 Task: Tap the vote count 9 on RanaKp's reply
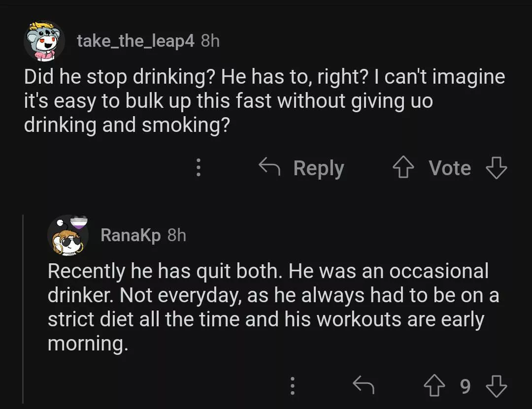(465, 386)
